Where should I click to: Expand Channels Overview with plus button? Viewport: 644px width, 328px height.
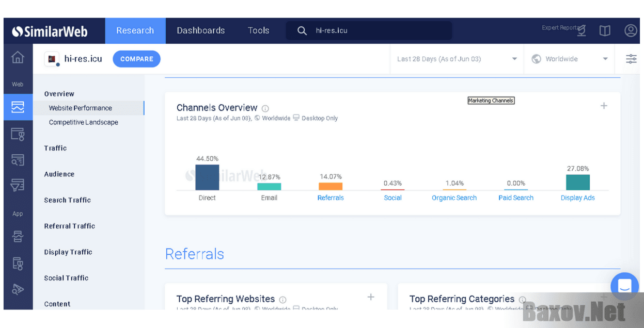604,106
